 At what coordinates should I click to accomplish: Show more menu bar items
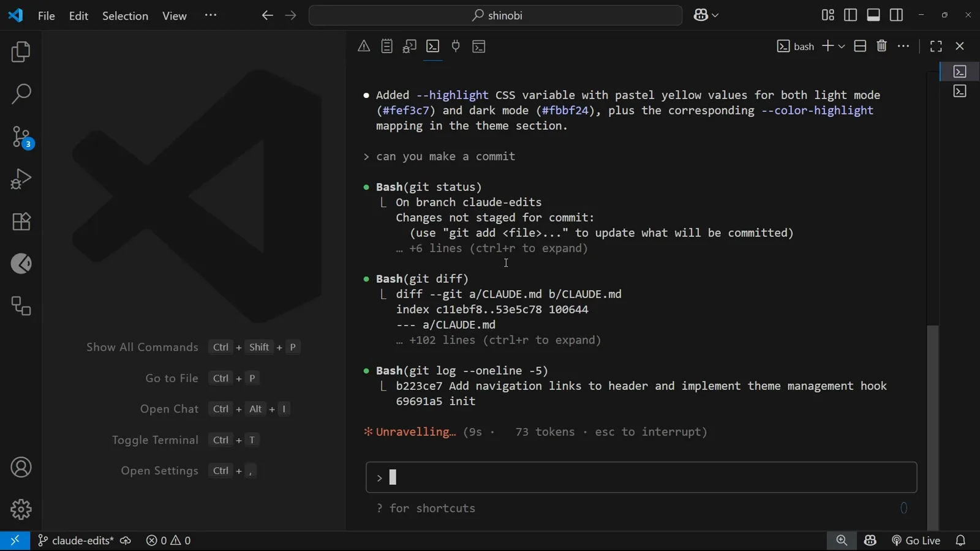tap(211, 15)
